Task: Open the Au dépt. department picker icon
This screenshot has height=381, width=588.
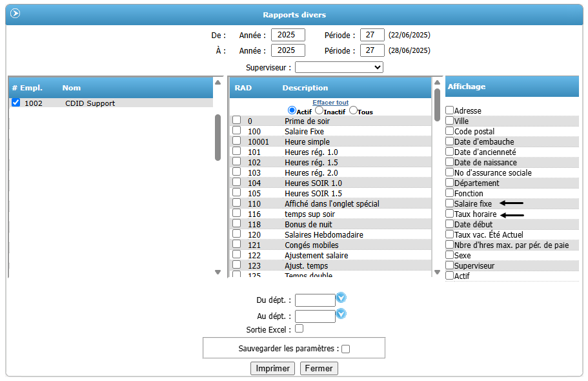Action: (x=341, y=314)
